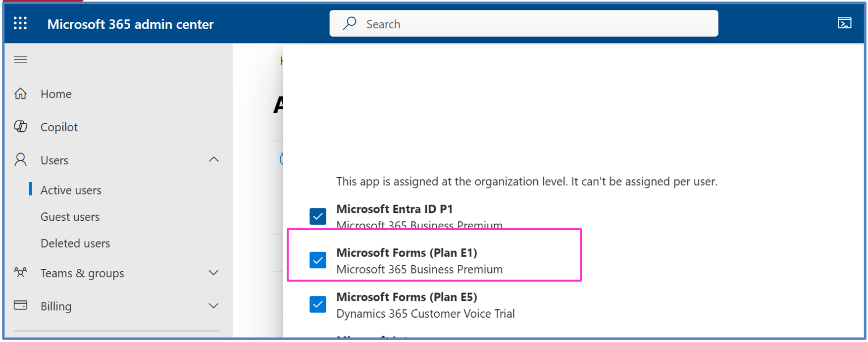The height and width of the screenshot is (342, 868).
Task: Collapse navigation with the hamburger icon
Action: [20, 60]
